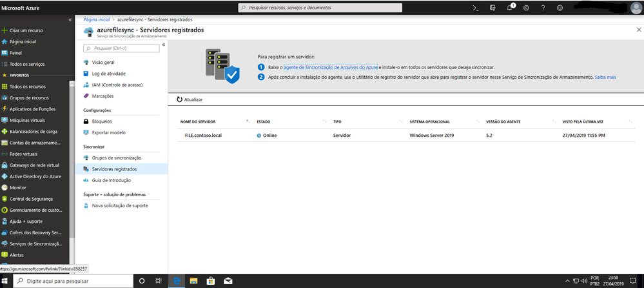Image resolution: width=644 pixels, height=288 pixels.
Task: Sort by Estado column
Action: pyautogui.click(x=263, y=122)
